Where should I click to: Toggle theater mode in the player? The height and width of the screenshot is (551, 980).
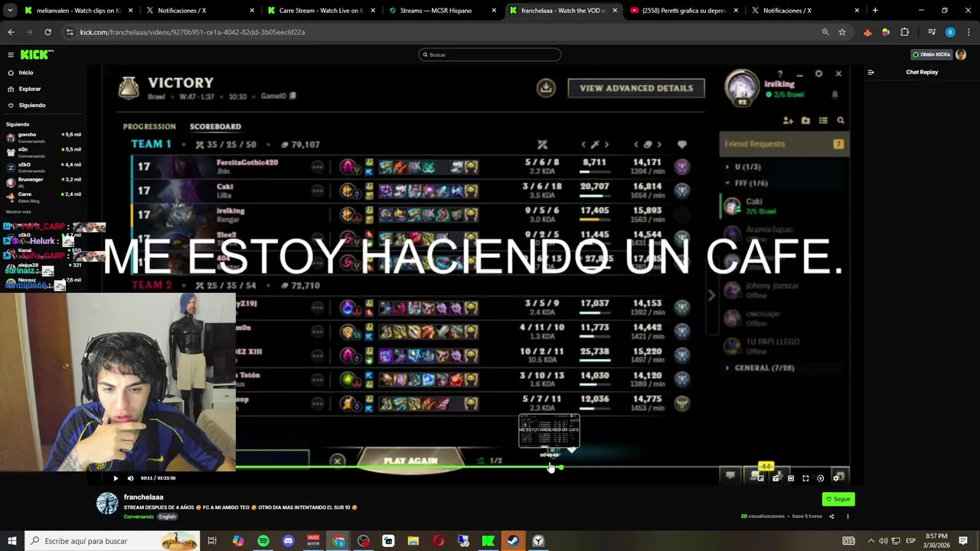[791, 478]
